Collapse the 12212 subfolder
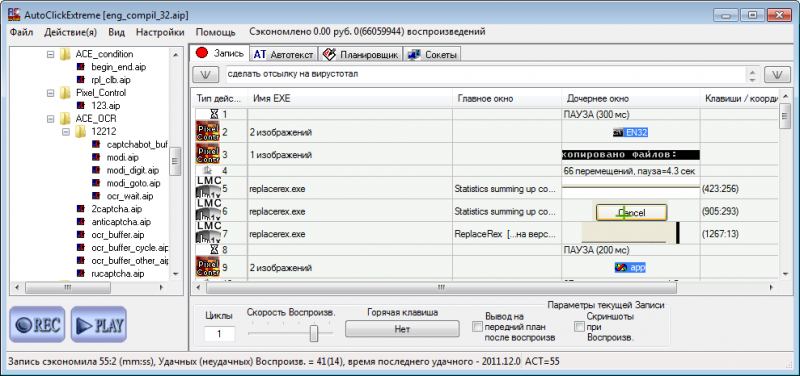 pos(65,132)
